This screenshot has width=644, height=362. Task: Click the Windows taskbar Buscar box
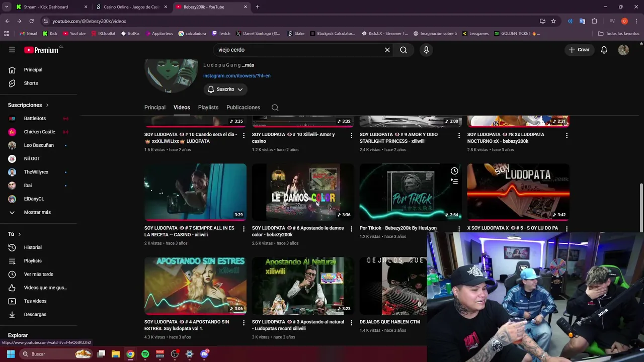pyautogui.click(x=55, y=354)
